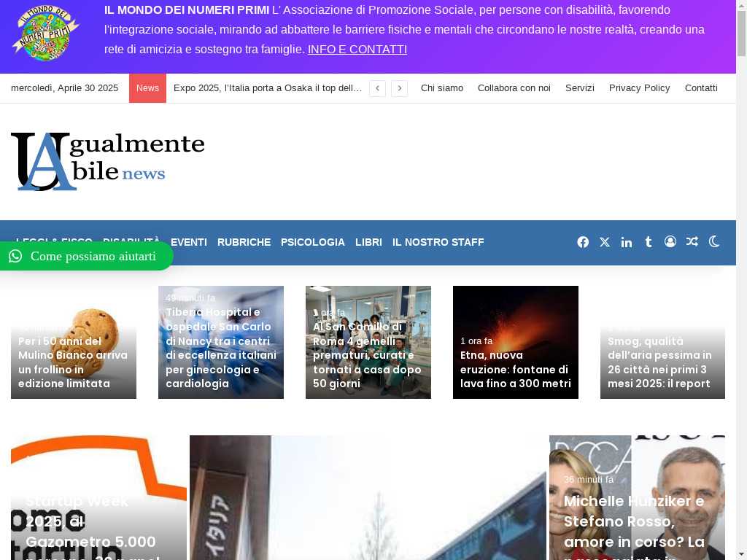Toggle dark mode moon icon
The width and height of the screenshot is (747, 560).
[714, 241]
